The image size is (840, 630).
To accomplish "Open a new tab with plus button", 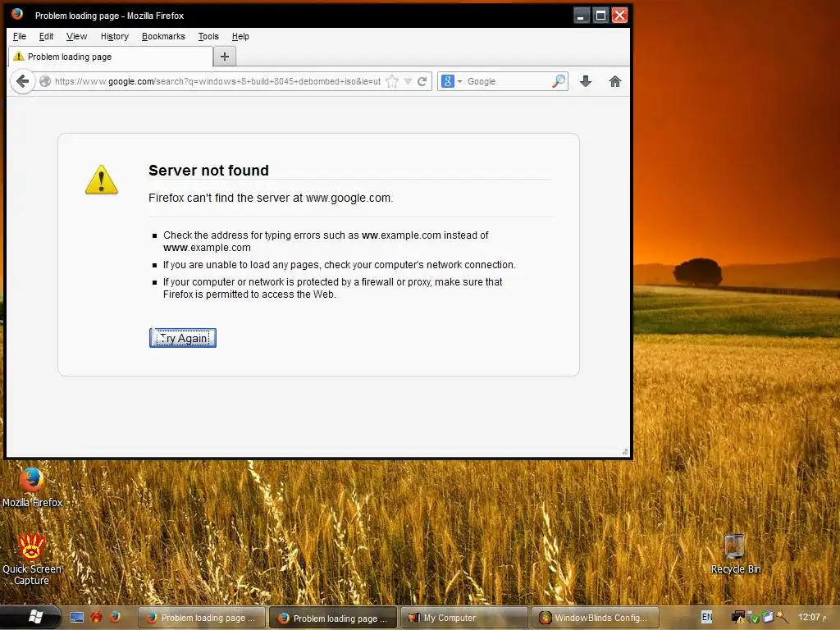I will tap(225, 57).
